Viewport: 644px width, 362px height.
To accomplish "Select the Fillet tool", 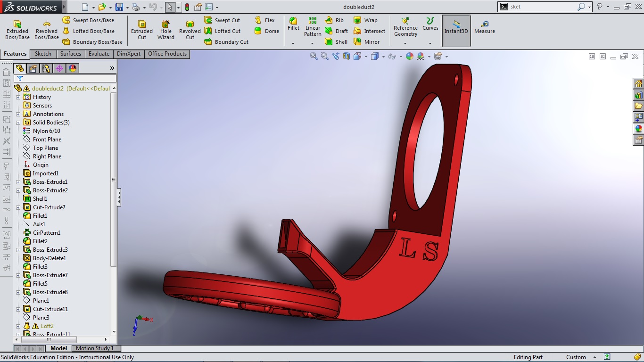I will [293, 25].
